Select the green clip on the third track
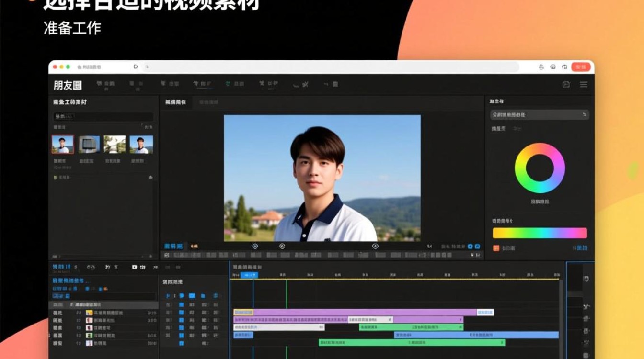Viewport: 644px width, 359px height. point(411,327)
